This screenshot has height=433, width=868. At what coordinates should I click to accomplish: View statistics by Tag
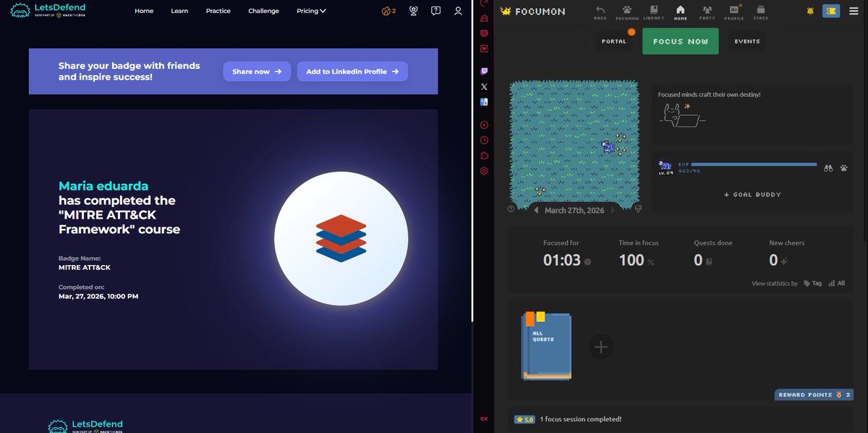[812, 283]
